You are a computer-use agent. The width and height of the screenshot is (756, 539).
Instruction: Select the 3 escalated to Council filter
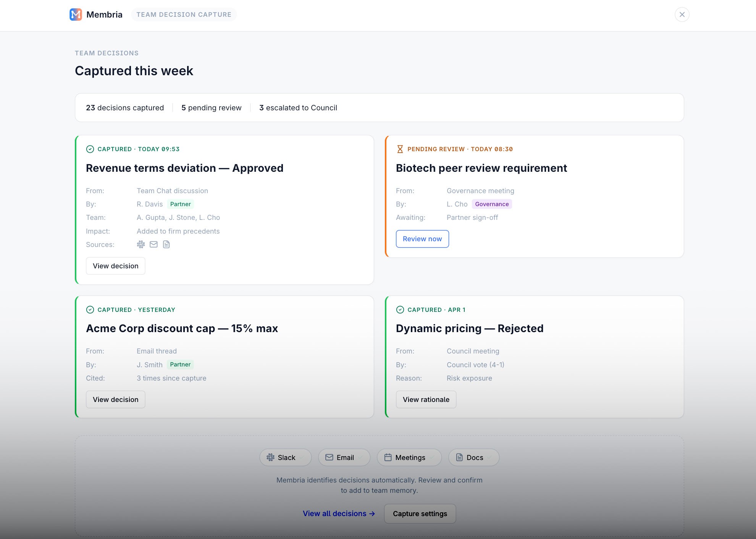(298, 108)
